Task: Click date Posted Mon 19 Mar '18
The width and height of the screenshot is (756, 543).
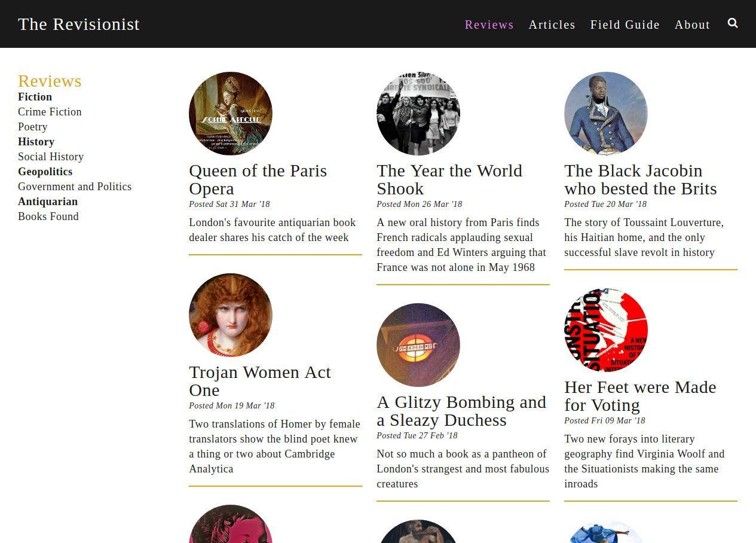Action: (232, 405)
